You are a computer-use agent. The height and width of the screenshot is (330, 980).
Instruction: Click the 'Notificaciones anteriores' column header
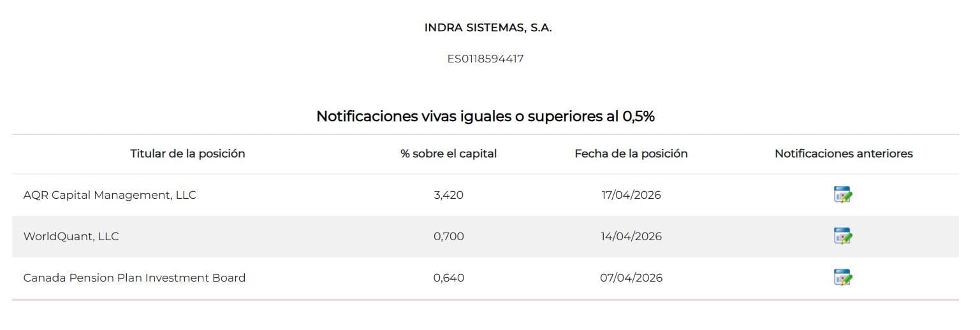843,154
